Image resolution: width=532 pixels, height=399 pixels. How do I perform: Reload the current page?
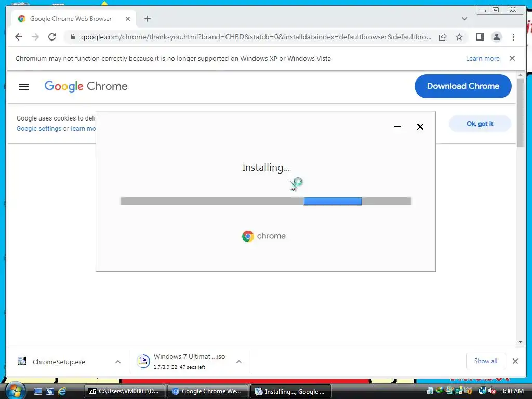coord(52,37)
